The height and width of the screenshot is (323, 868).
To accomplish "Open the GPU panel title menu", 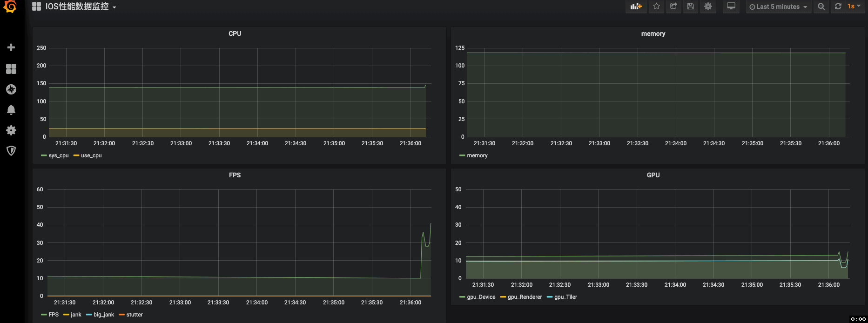I will pos(653,175).
